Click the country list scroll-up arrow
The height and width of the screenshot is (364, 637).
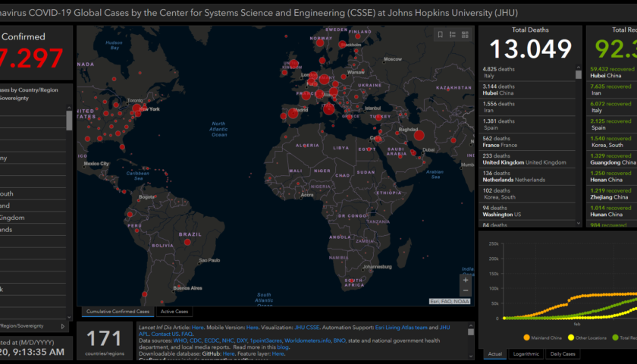click(x=69, y=108)
